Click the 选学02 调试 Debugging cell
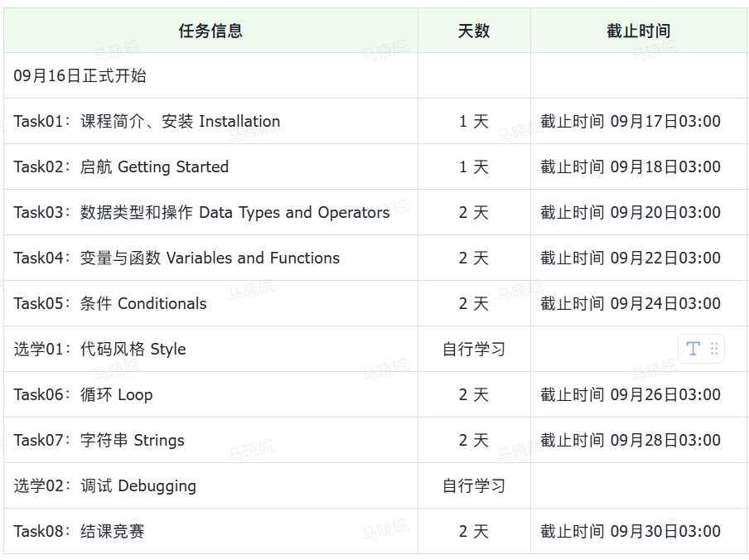The width and height of the screenshot is (749, 560). point(210,485)
